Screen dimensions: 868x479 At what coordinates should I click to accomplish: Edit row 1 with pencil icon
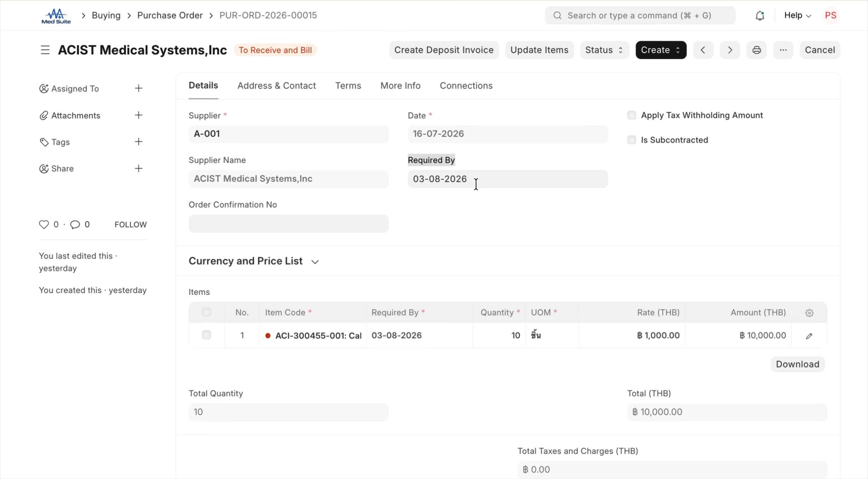click(809, 336)
